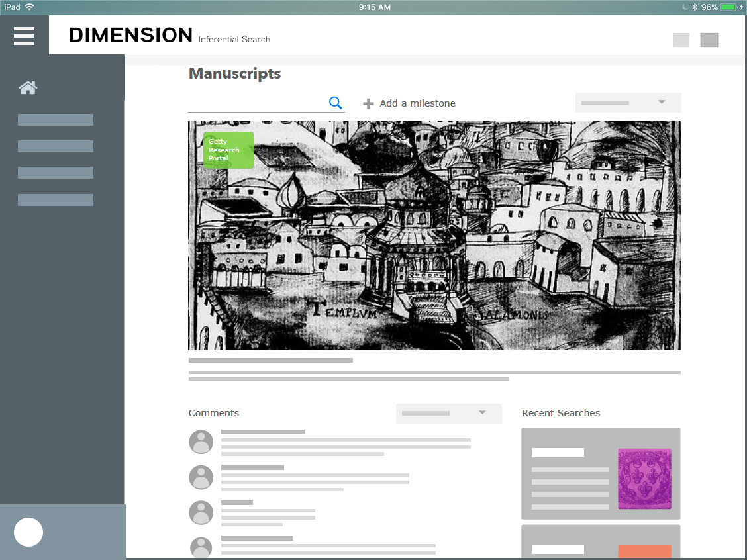Select the third sidebar placeholder item
747x560 pixels.
(x=55, y=173)
